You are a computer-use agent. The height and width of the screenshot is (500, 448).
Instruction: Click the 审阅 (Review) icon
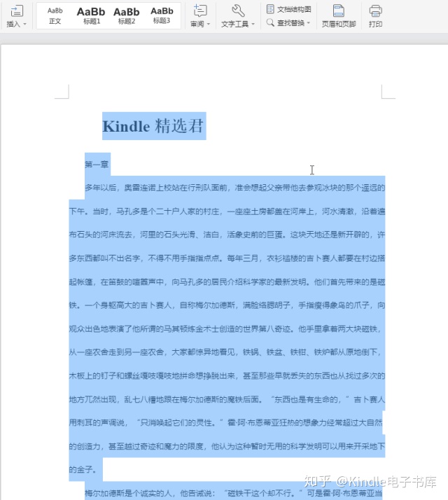[x=200, y=11]
